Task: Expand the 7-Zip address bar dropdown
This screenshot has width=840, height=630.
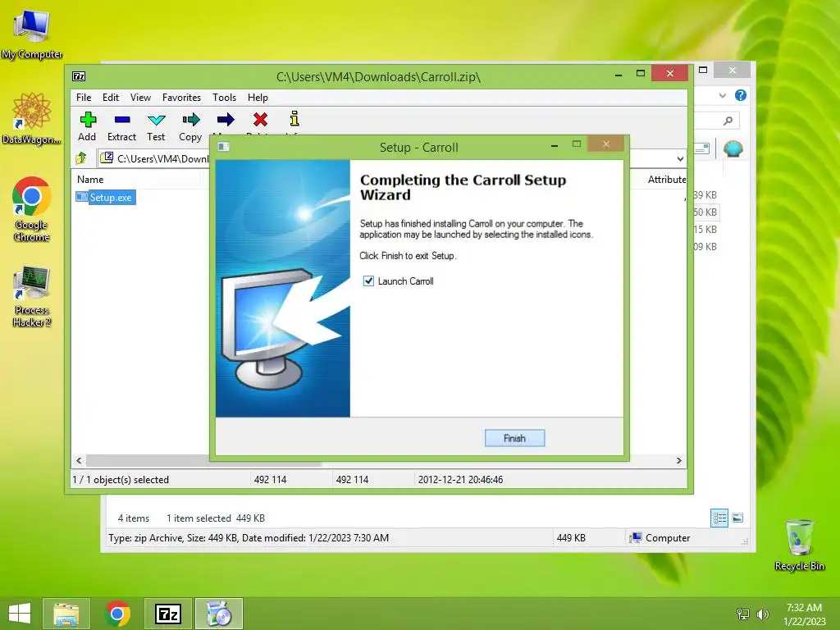Action: coord(680,158)
